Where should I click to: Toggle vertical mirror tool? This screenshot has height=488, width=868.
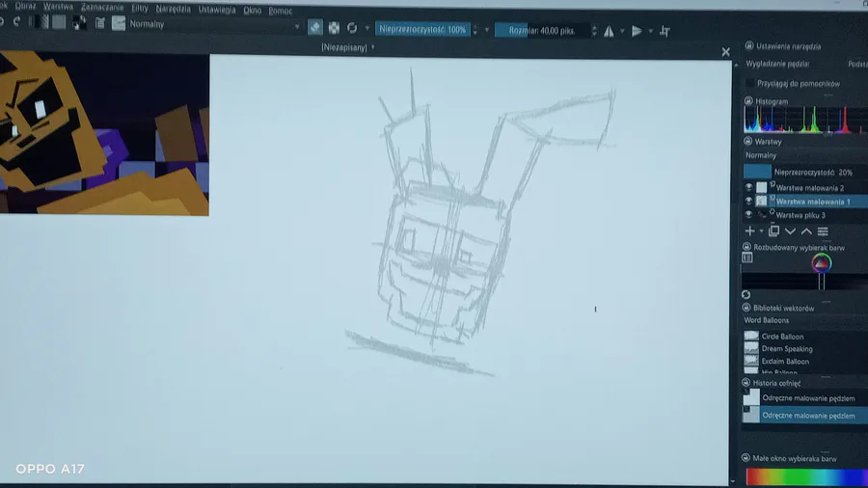[637, 31]
